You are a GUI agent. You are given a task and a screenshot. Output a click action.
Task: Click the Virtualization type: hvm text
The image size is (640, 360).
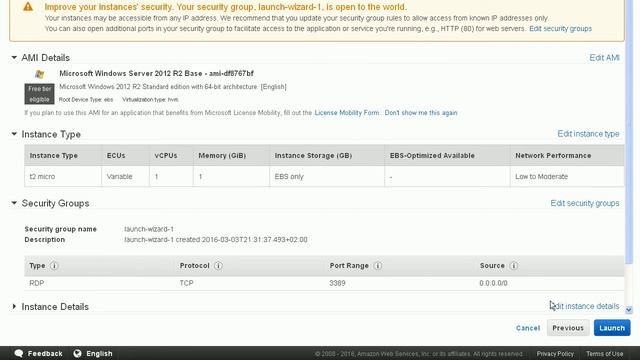point(150,100)
